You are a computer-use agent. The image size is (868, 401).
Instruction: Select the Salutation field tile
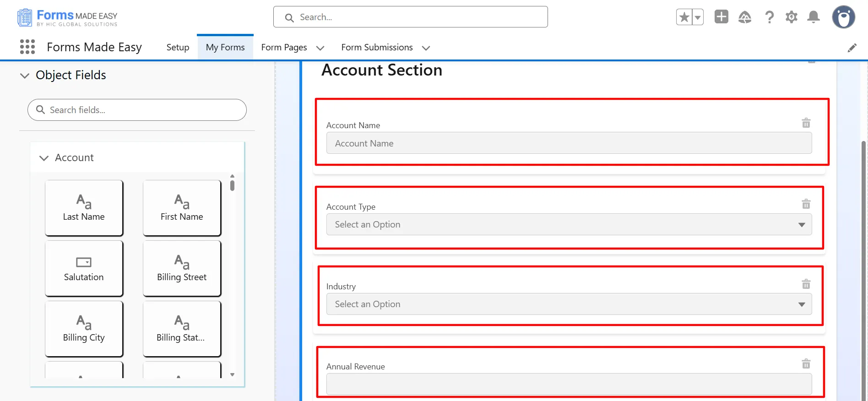point(84,268)
